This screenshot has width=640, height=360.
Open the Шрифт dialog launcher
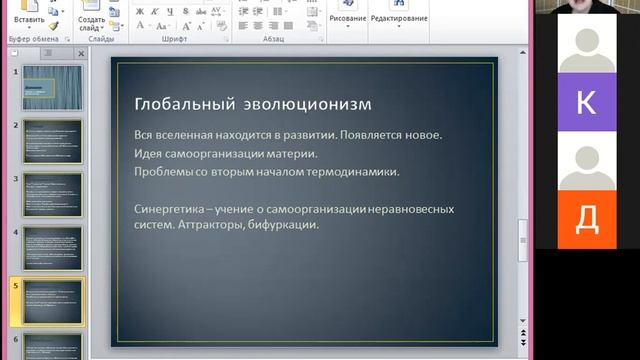[226, 40]
